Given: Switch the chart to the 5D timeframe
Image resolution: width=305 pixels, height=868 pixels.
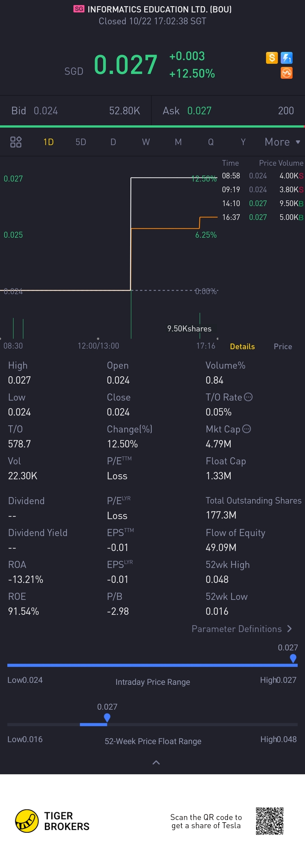Looking at the screenshot, I should pos(80,142).
